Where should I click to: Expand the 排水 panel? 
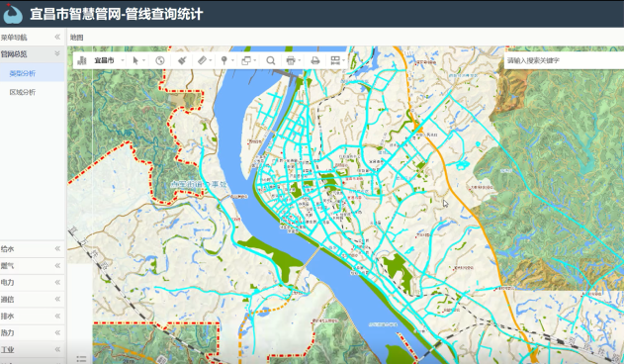point(32,317)
